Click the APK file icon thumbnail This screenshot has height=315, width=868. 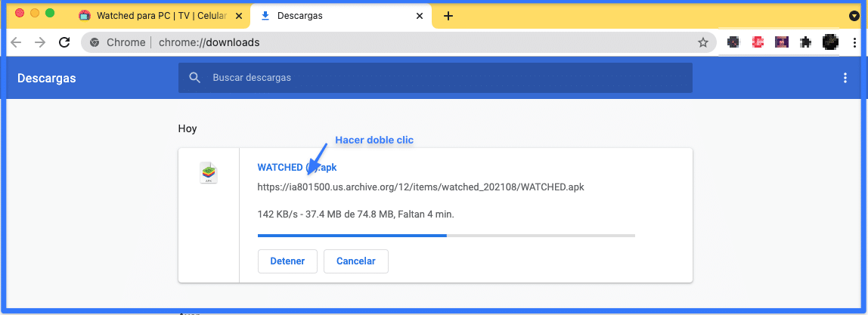[209, 173]
